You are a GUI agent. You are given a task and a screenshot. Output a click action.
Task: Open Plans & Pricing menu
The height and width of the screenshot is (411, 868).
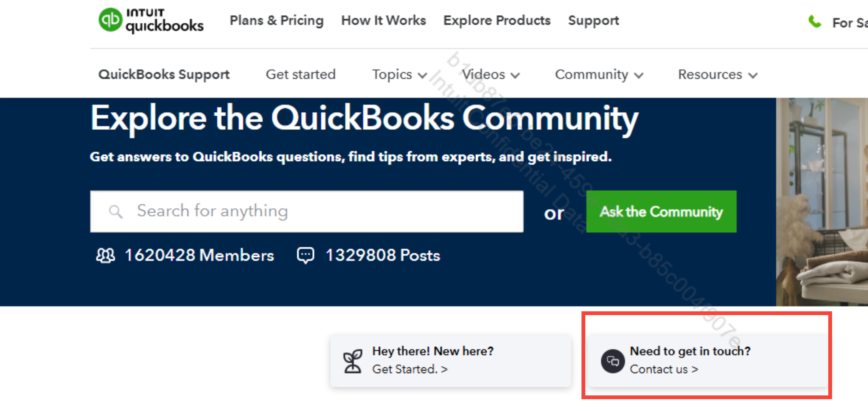[x=276, y=21]
